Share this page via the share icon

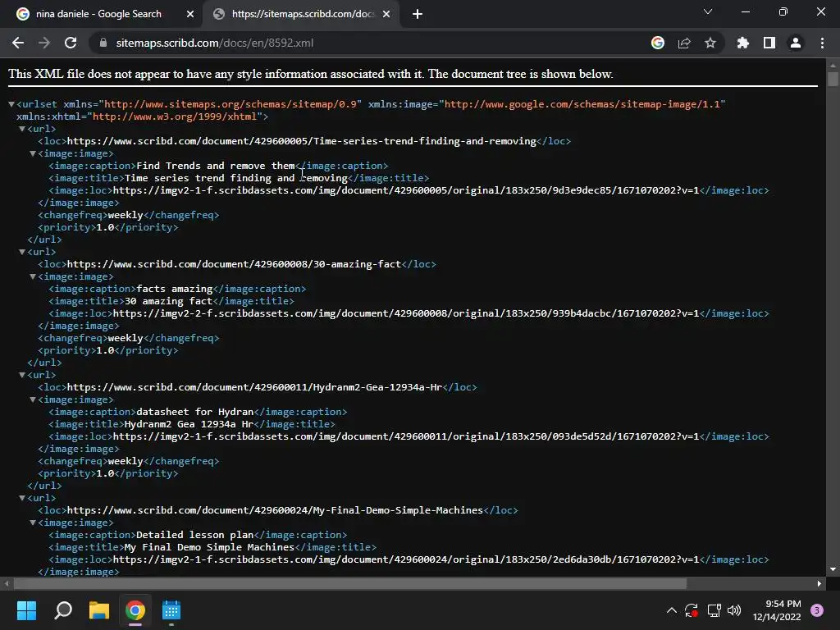click(684, 43)
